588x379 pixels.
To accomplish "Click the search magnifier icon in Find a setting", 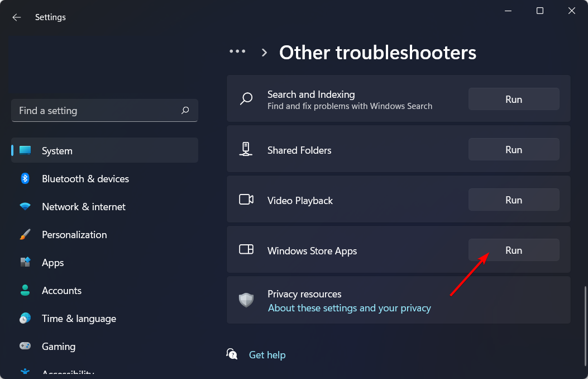I will click(185, 111).
